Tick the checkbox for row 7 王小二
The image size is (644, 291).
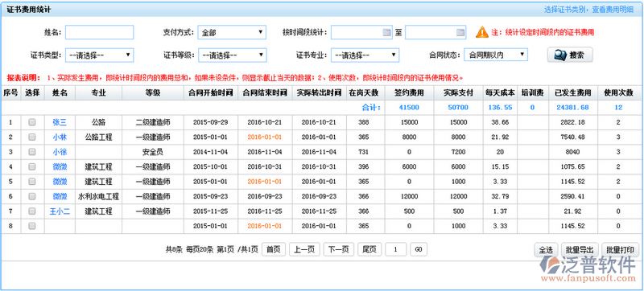pyautogui.click(x=32, y=211)
